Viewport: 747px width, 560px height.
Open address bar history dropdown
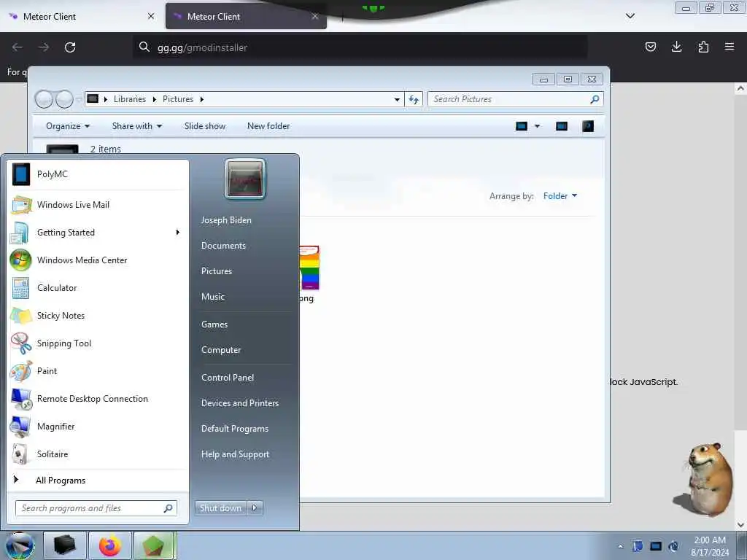(x=397, y=99)
